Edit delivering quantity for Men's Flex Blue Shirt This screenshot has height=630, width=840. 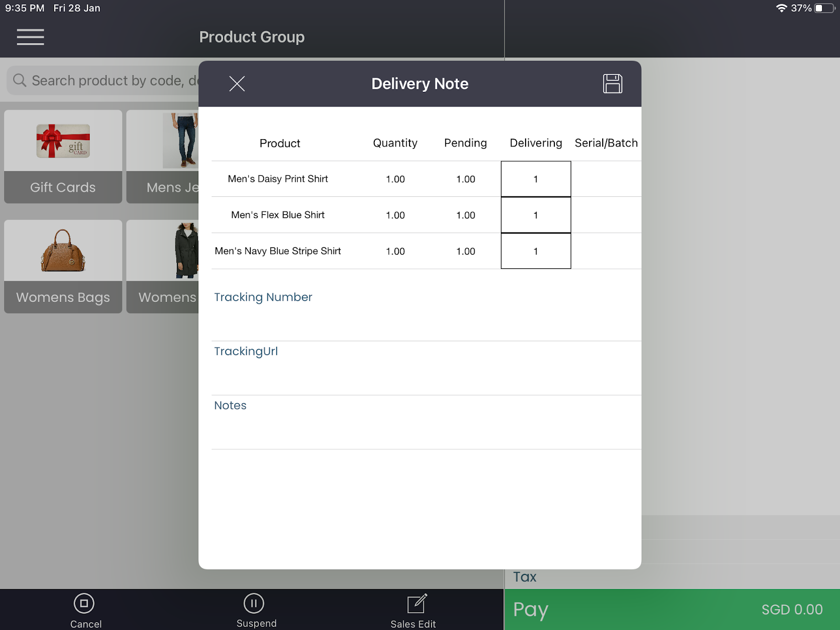[x=535, y=215]
